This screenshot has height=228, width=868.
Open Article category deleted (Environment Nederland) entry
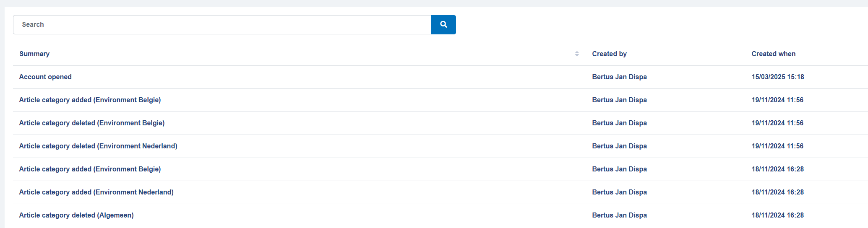(98, 146)
